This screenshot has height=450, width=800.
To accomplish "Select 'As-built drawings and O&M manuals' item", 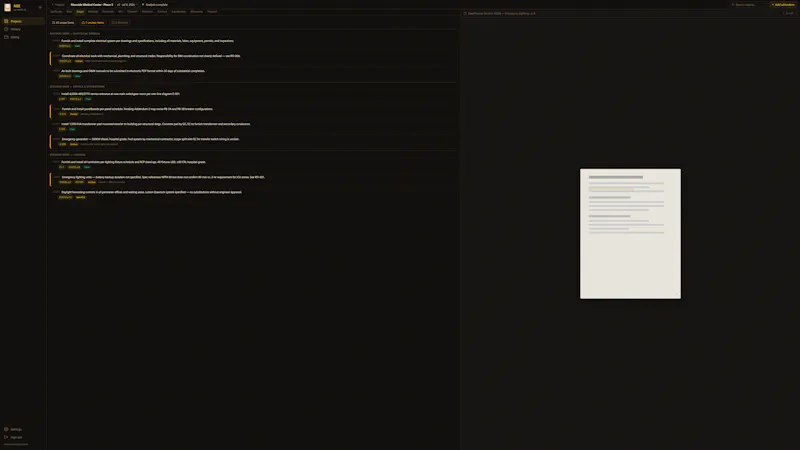I will point(253,73).
